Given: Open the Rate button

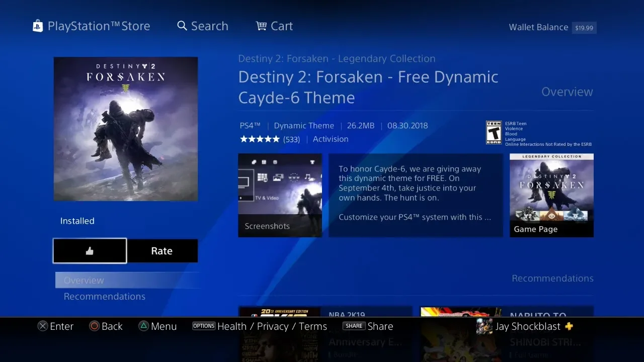Looking at the screenshot, I should (162, 251).
